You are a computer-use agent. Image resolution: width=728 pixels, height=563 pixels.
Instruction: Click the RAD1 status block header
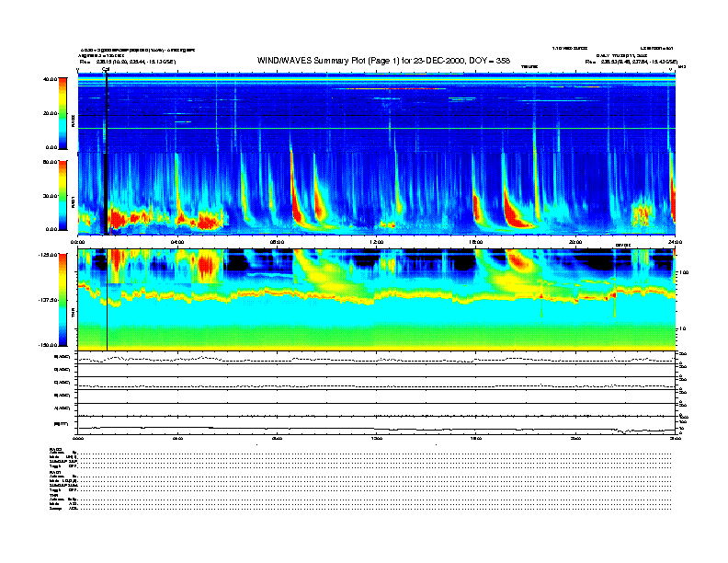coord(55,473)
